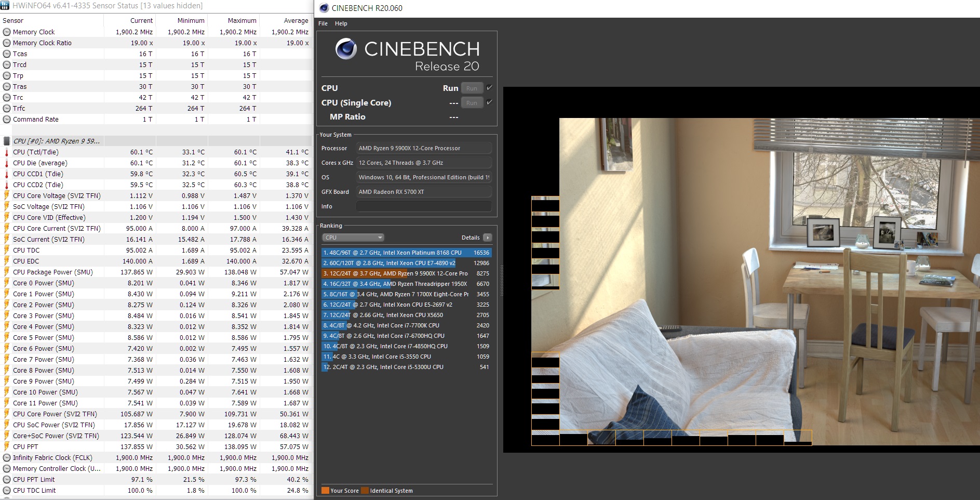This screenshot has height=500, width=980.
Task: Click the lightning icon beside SoC Voltage
Action: tap(7, 207)
